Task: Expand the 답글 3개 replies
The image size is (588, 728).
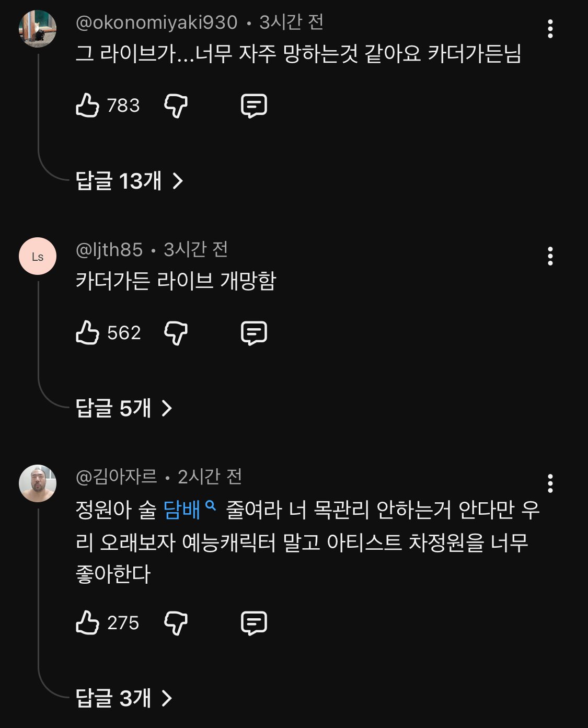Action: click(124, 698)
